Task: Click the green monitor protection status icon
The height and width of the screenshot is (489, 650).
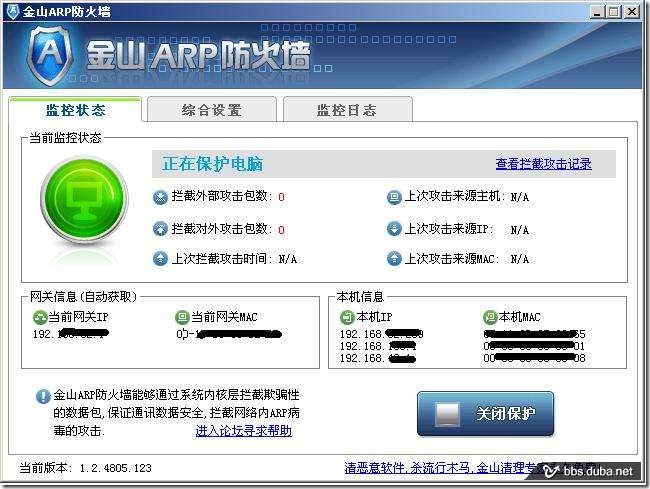Action: pyautogui.click(x=84, y=199)
